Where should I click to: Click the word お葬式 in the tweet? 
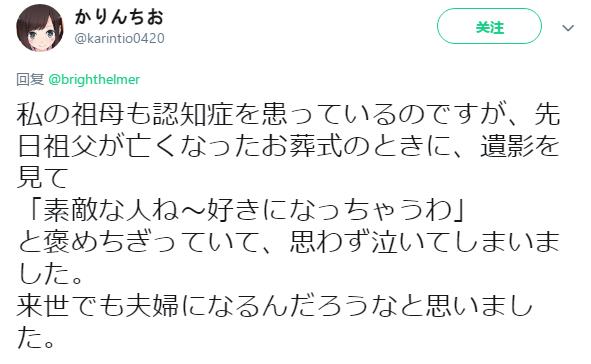302,146
